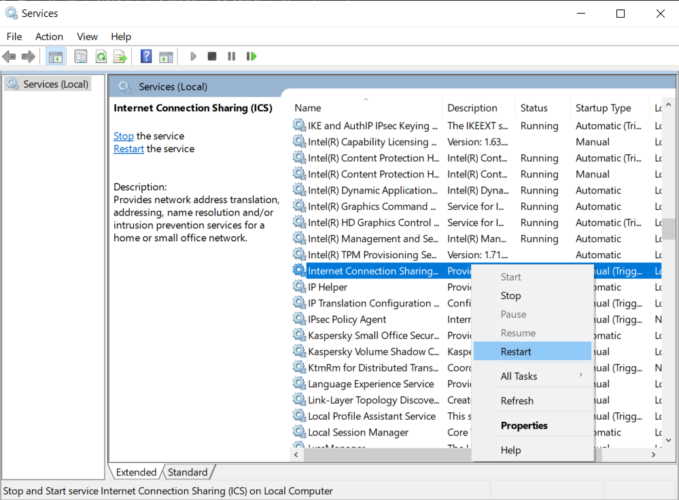Maximize the Services window

[621, 14]
